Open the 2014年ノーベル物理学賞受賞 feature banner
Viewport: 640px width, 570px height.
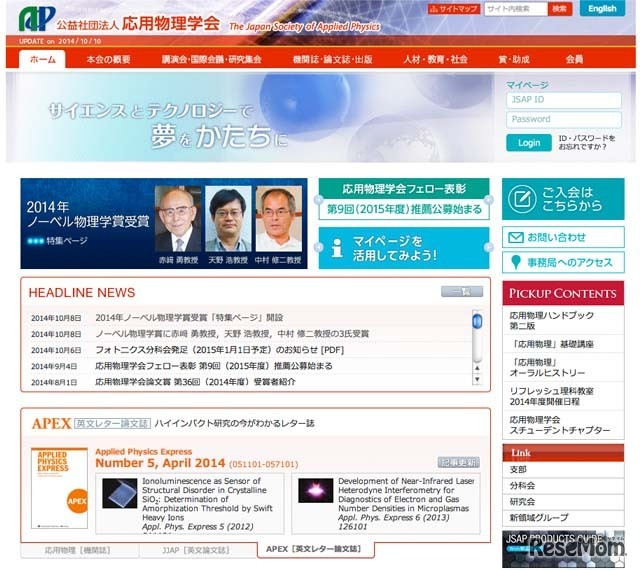[x=164, y=223]
